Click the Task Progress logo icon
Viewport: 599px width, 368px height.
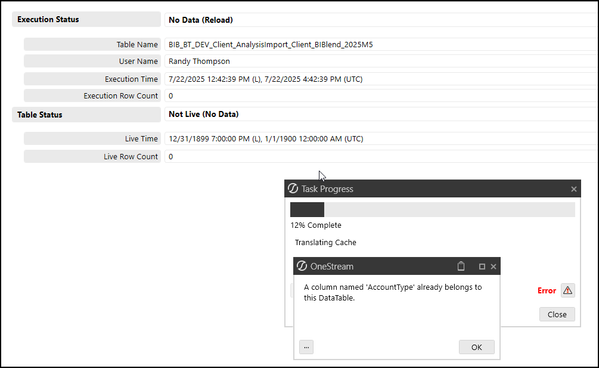click(x=293, y=188)
